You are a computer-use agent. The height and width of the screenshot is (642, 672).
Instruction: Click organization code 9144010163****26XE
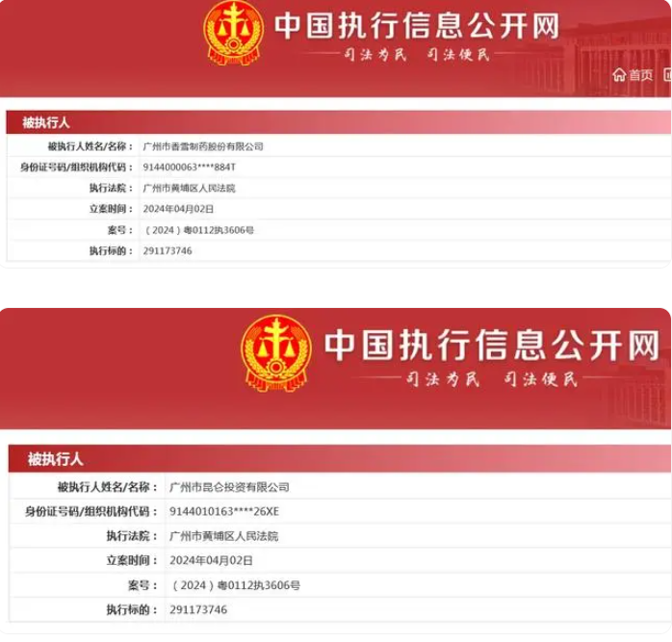coord(224,512)
